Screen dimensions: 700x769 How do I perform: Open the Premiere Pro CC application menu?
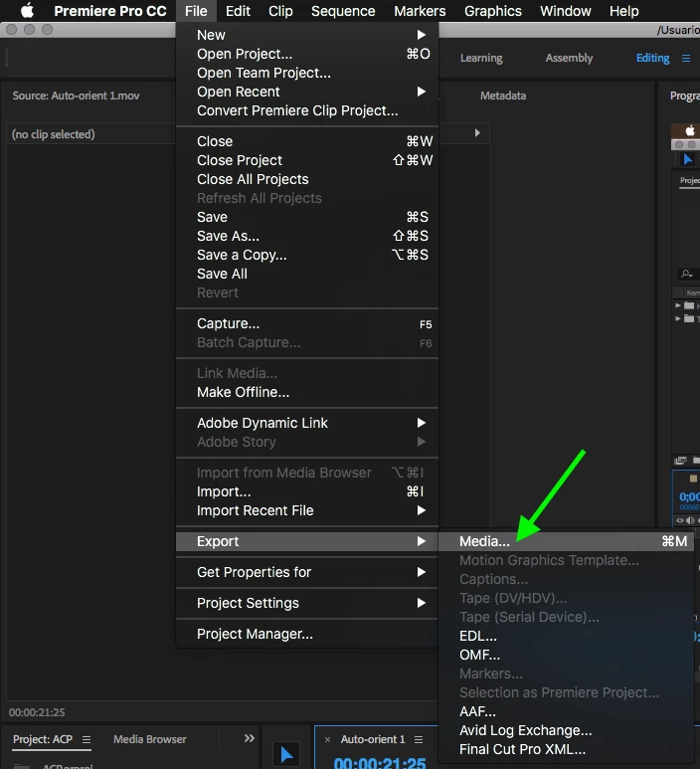109,11
